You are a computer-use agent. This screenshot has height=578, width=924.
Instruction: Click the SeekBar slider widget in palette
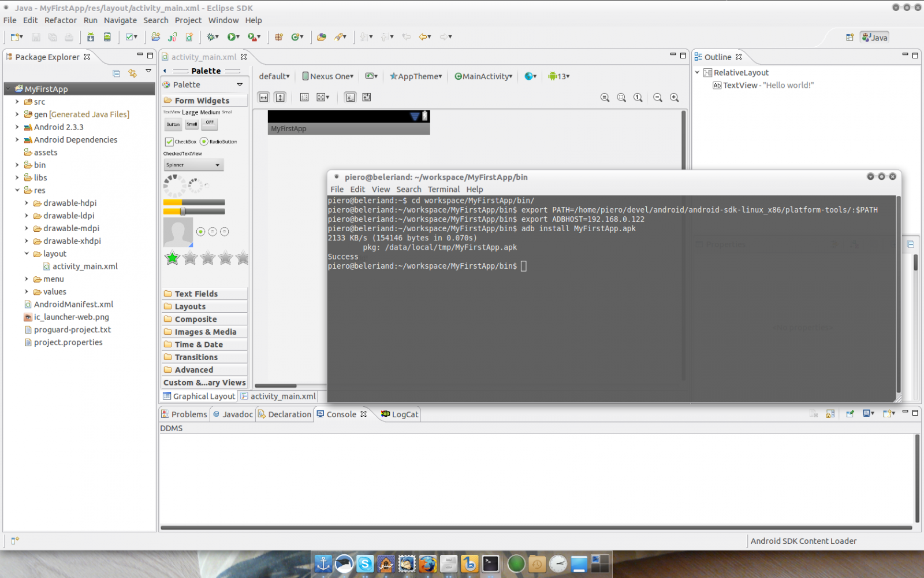194,212
